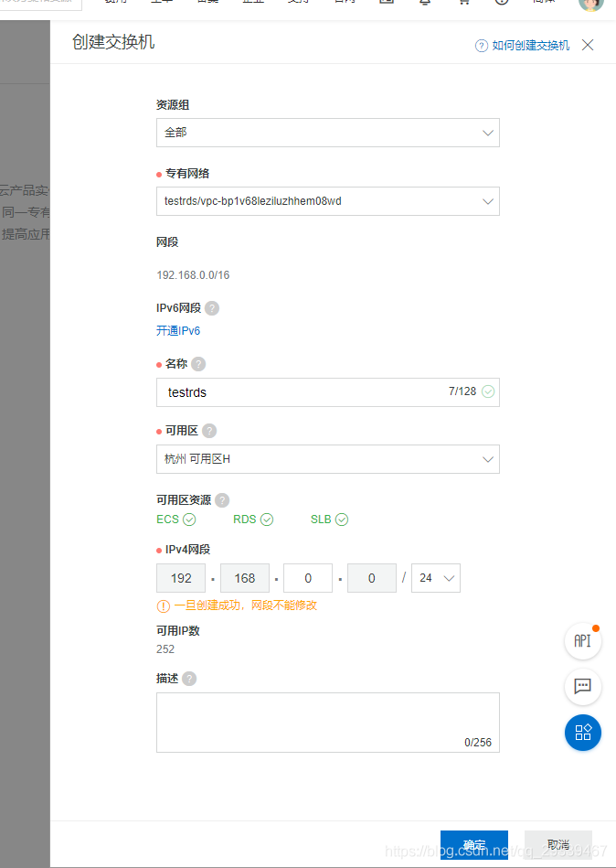
Task: Select the 192.168.0.0/16 网段 text
Action: tap(193, 275)
